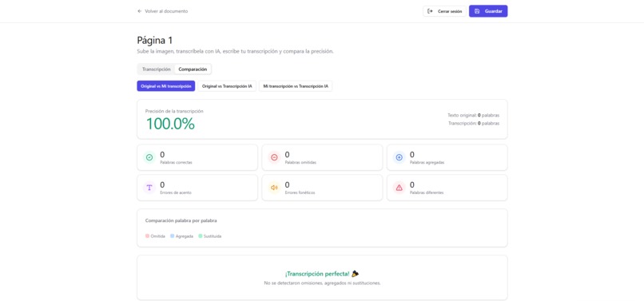Click the Página 1 heading

tap(155, 40)
